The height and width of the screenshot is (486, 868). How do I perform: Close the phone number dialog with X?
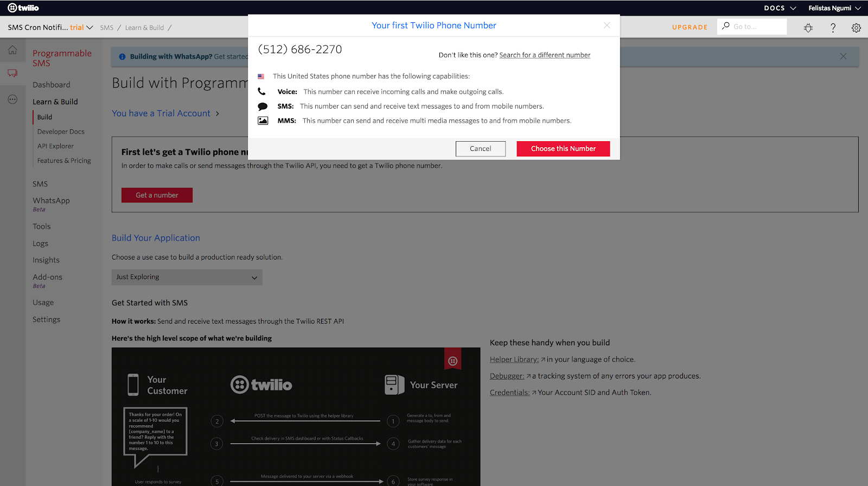[607, 26]
